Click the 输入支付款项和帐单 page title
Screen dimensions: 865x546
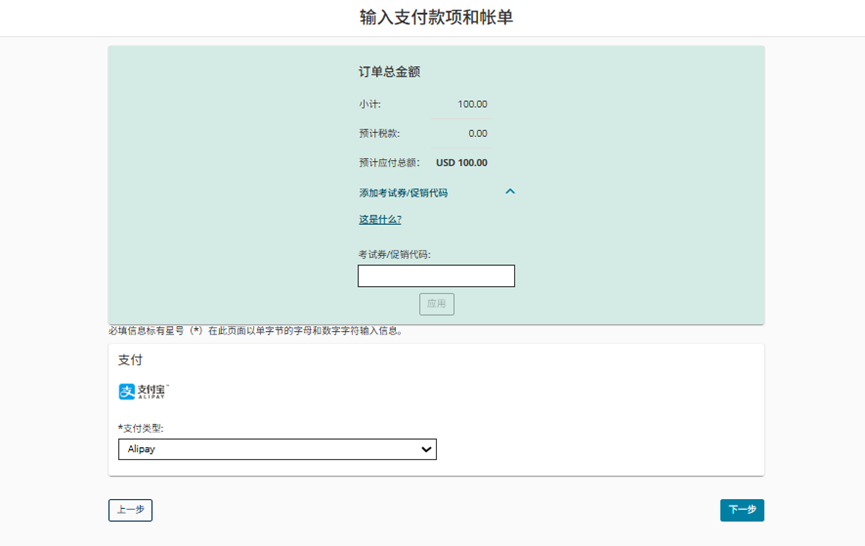pyautogui.click(x=436, y=18)
